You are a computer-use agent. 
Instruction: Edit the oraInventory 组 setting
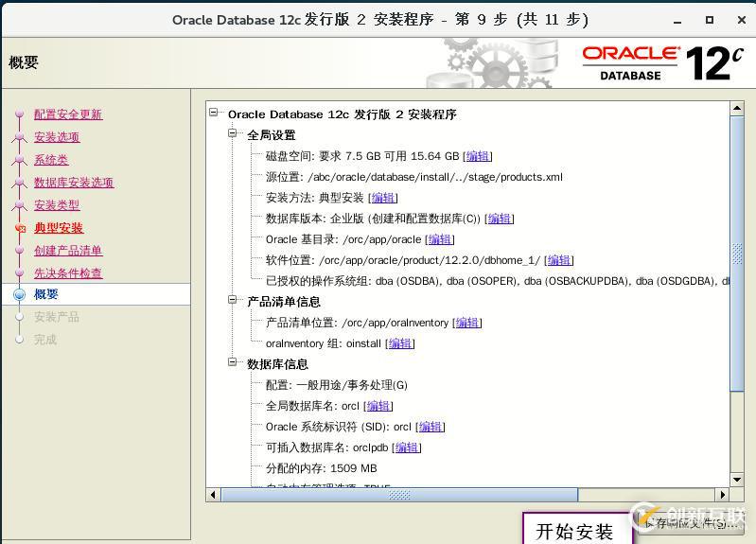[400, 343]
